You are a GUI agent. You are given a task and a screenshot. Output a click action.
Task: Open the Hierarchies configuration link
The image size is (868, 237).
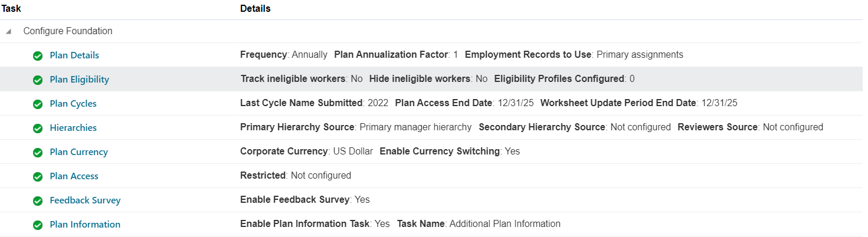coord(73,128)
